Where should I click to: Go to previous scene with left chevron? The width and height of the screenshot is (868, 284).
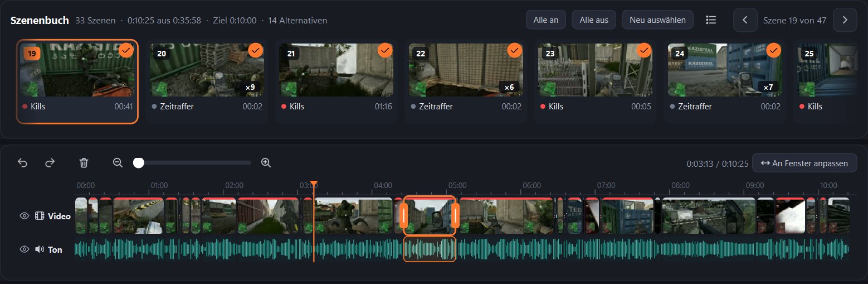point(745,20)
